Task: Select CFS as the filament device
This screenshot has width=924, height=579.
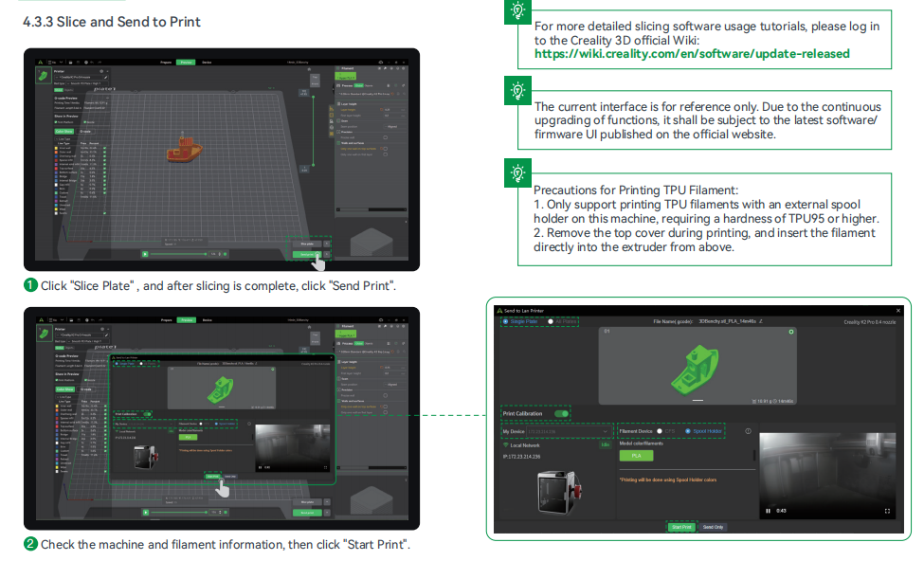Action: pyautogui.click(x=659, y=431)
